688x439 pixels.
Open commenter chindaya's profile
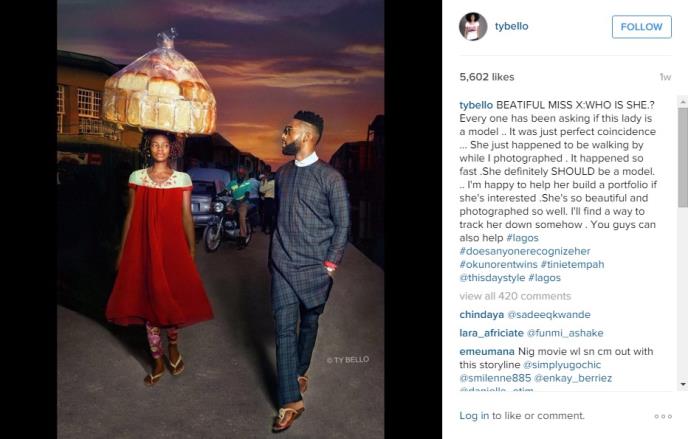click(482, 315)
